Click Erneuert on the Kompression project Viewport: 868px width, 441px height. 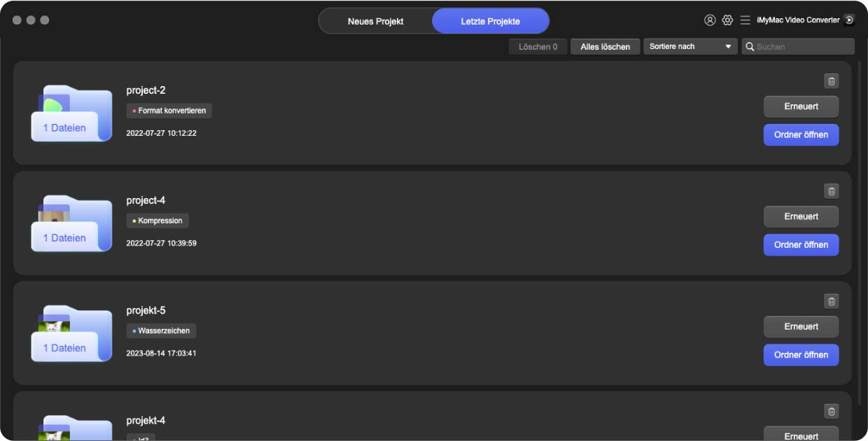(801, 216)
